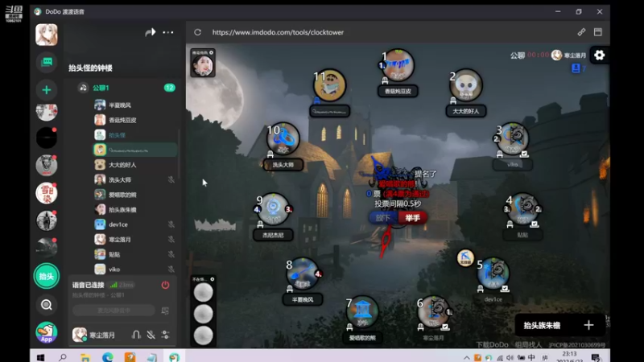This screenshot has height=362, width=644.
Task: Open the 组局找人 link
Action: pos(528,345)
